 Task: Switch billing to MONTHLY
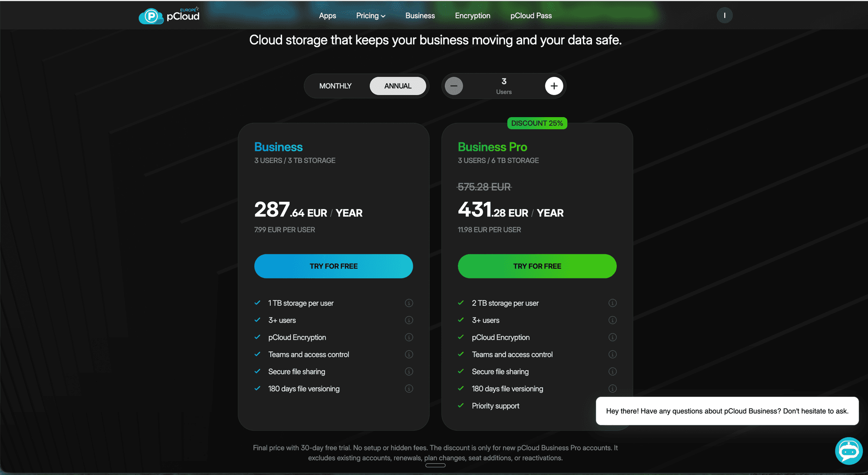(335, 85)
